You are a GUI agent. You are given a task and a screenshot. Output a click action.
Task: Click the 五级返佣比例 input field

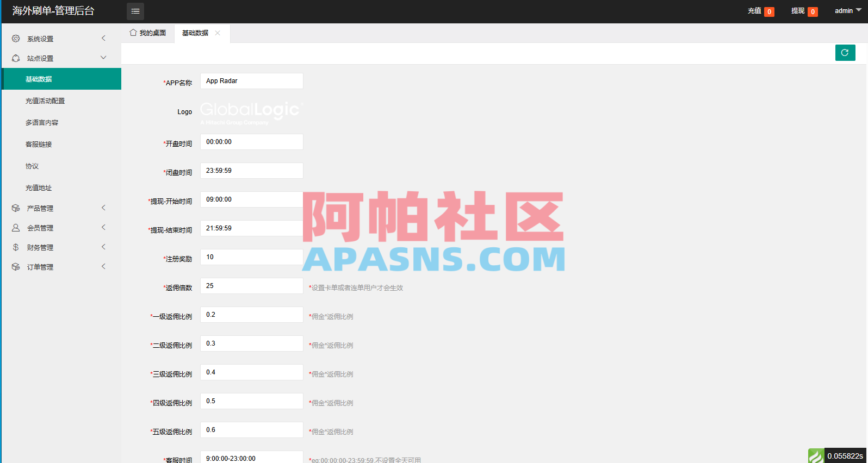(x=252, y=430)
